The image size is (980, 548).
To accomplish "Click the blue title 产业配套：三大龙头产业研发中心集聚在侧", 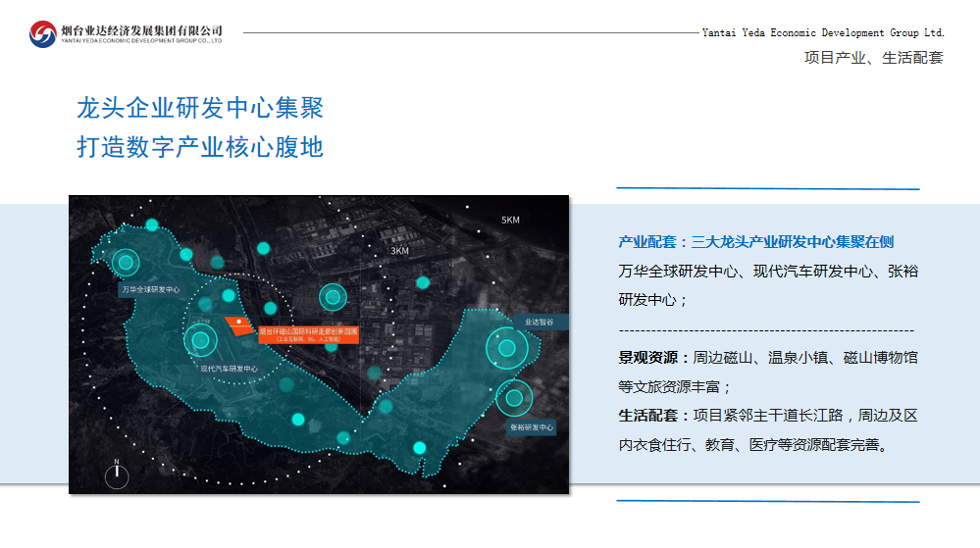I will coord(755,242).
